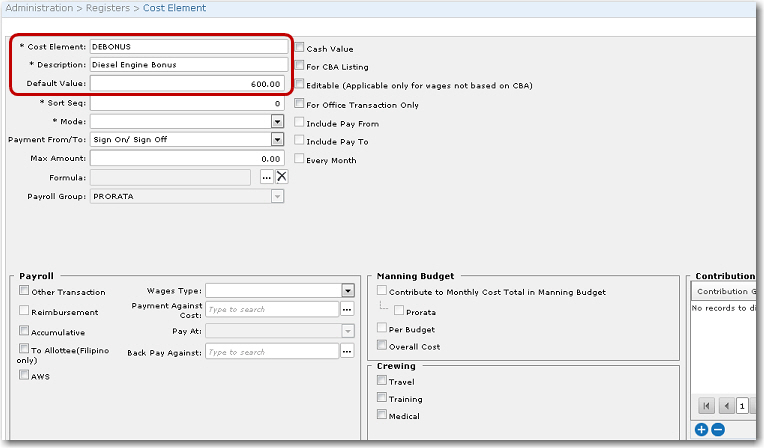This screenshot has height=448, width=764.
Task: Go to previous page in Contribution pager
Action: [x=726, y=406]
